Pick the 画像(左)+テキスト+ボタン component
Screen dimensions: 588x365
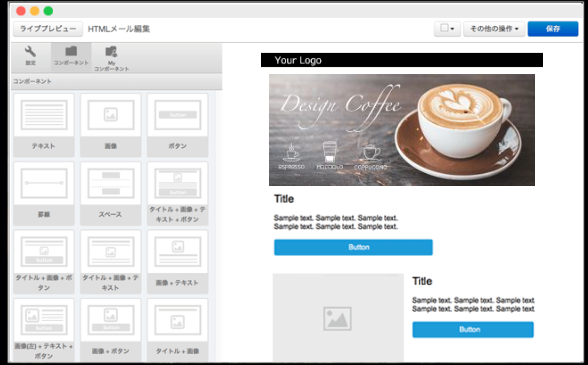pyautogui.click(x=44, y=330)
